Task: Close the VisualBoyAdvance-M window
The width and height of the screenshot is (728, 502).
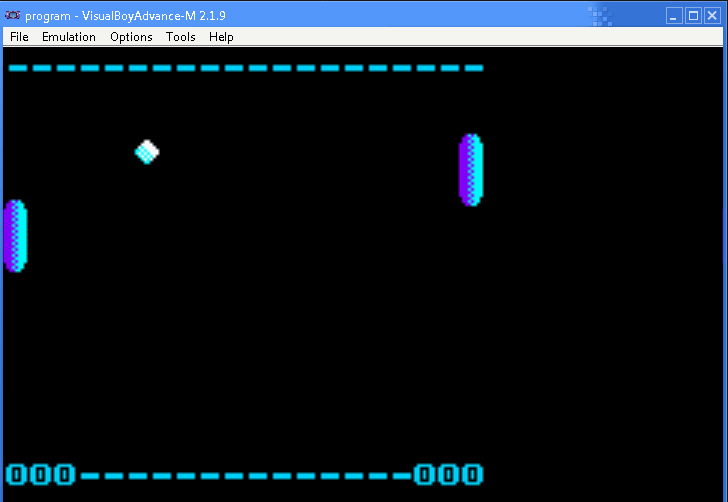Action: point(712,16)
